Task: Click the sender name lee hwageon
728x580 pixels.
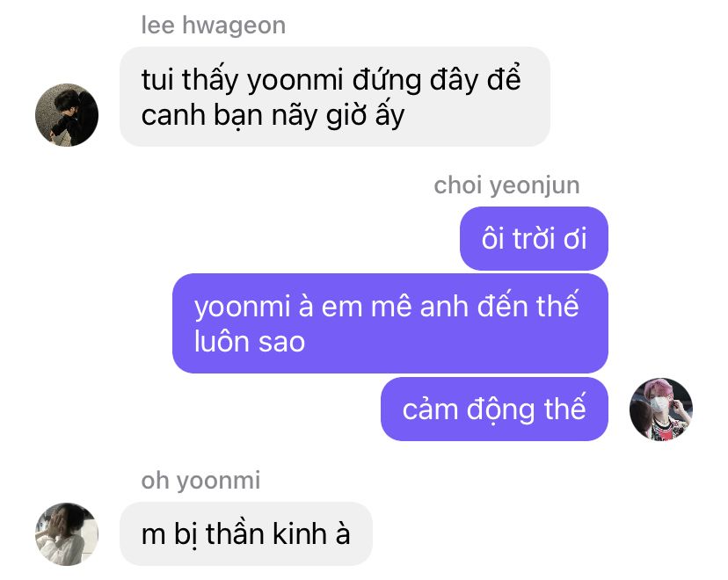Action: click(213, 25)
